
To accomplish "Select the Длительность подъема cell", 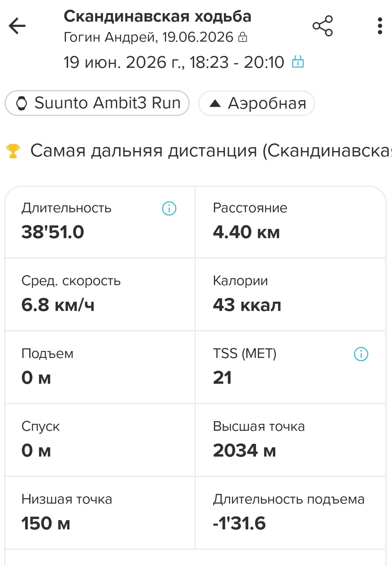I will [x=291, y=513].
